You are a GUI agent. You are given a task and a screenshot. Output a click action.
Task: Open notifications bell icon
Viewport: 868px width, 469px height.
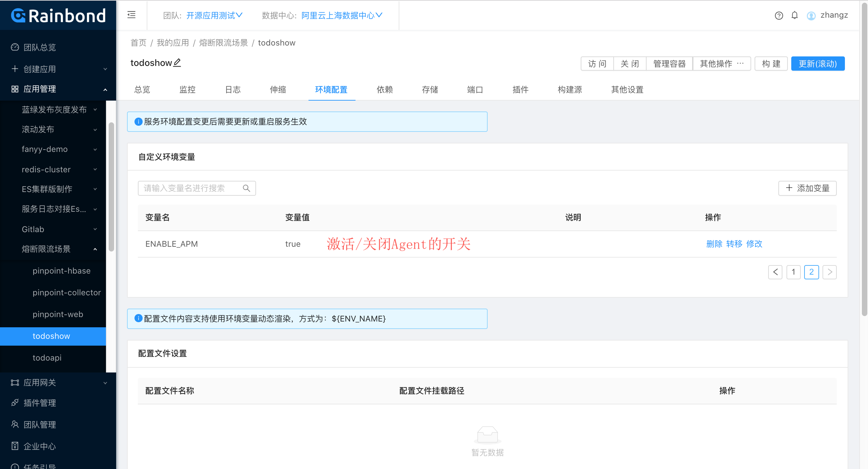[x=794, y=15]
